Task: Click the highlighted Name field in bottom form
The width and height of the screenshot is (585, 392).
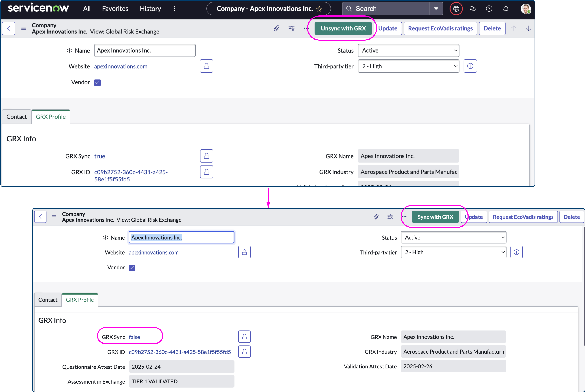Action: point(181,237)
